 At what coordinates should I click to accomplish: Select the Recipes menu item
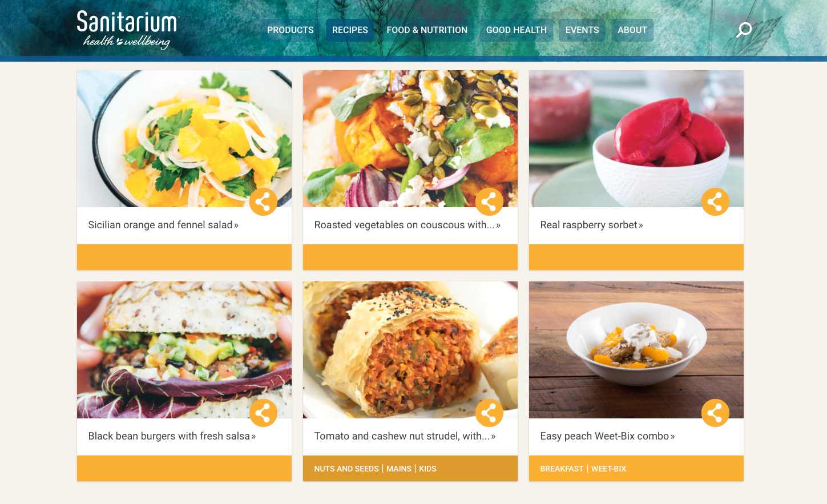[350, 30]
